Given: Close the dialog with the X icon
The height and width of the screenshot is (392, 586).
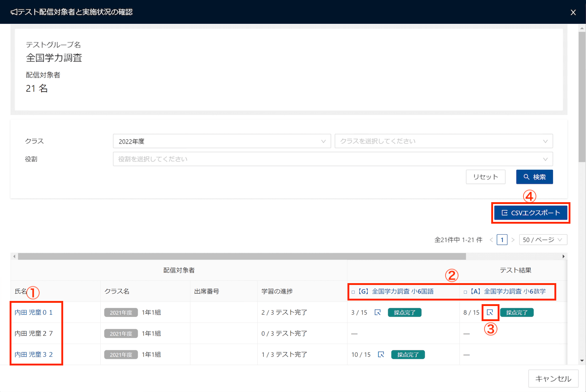Looking at the screenshot, I should (573, 12).
